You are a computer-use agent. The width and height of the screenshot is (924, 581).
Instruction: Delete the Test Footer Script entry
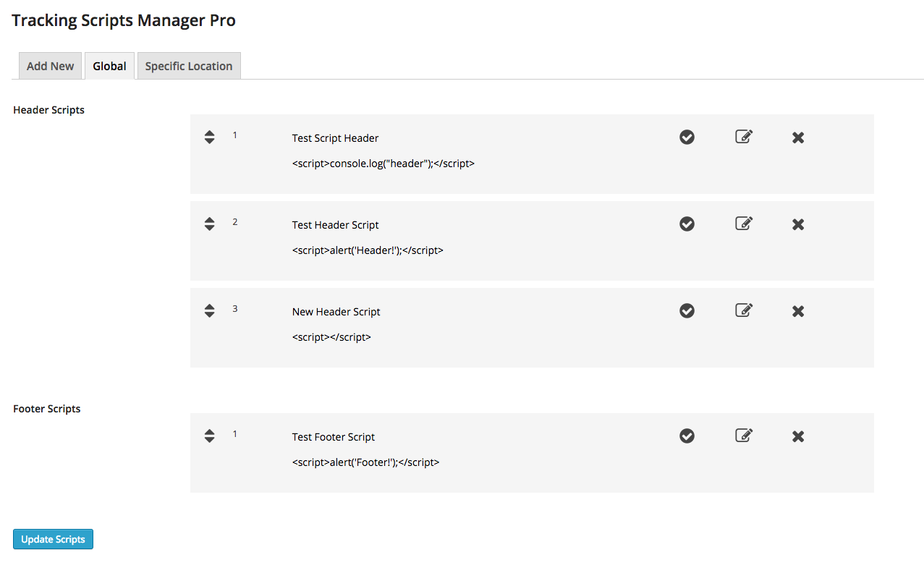point(798,436)
